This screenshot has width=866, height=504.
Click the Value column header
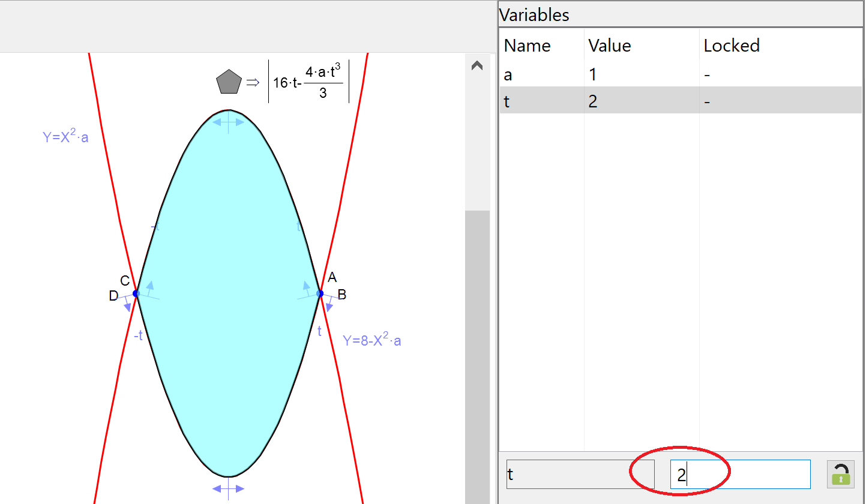click(610, 46)
